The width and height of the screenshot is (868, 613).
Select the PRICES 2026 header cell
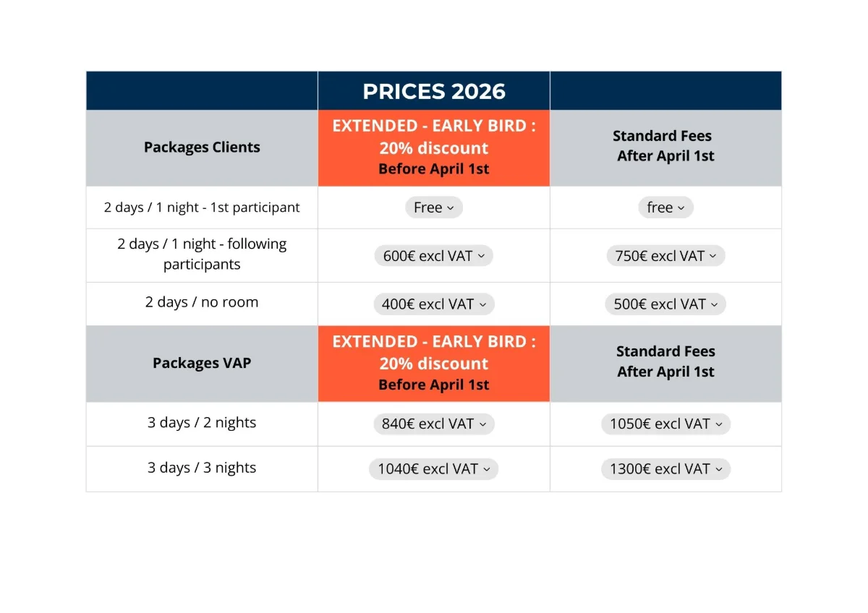(434, 91)
